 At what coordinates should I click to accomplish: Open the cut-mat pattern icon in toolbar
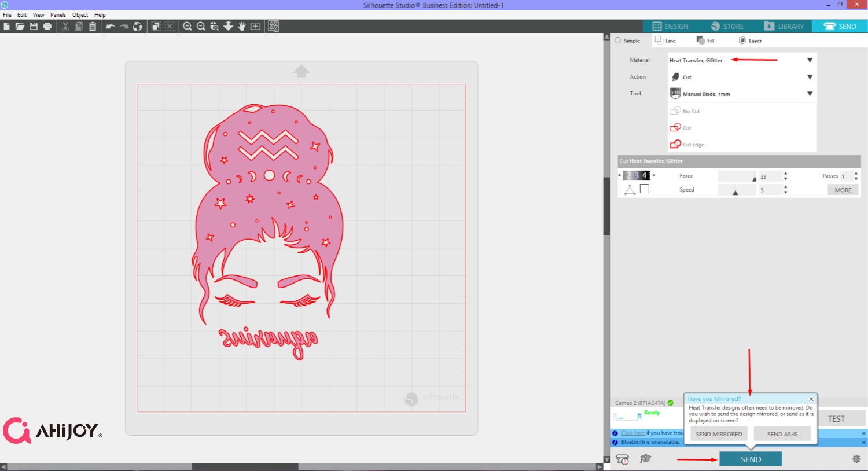pos(274,27)
